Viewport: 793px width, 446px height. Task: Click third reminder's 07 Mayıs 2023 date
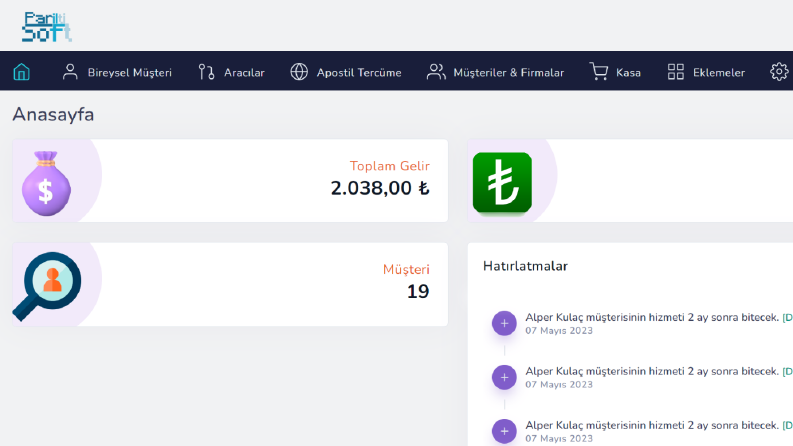(x=559, y=438)
